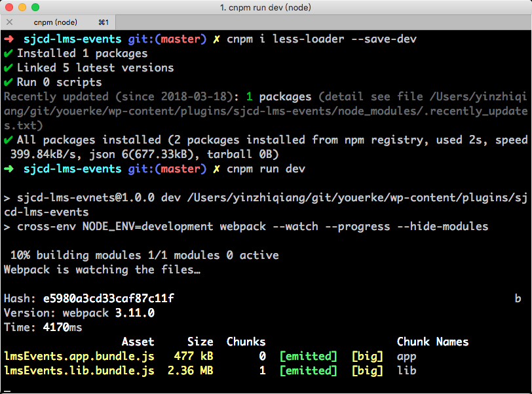This screenshot has width=532, height=394.
Task: Click the 'Chunks' column header
Action: 246,342
